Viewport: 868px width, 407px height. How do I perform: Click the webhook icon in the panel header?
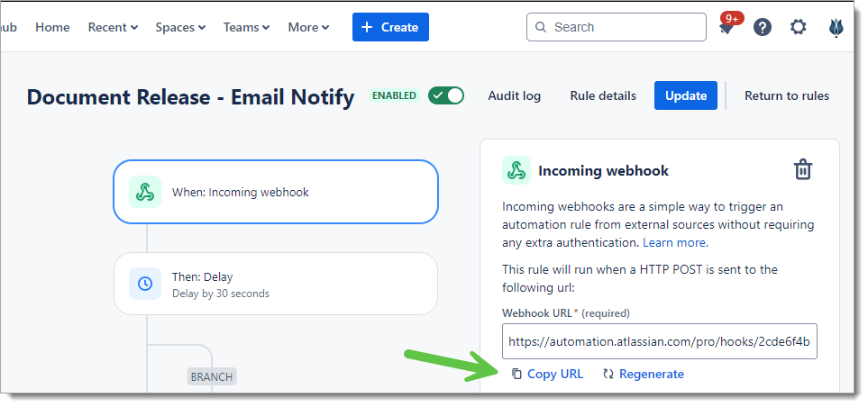[x=516, y=170]
